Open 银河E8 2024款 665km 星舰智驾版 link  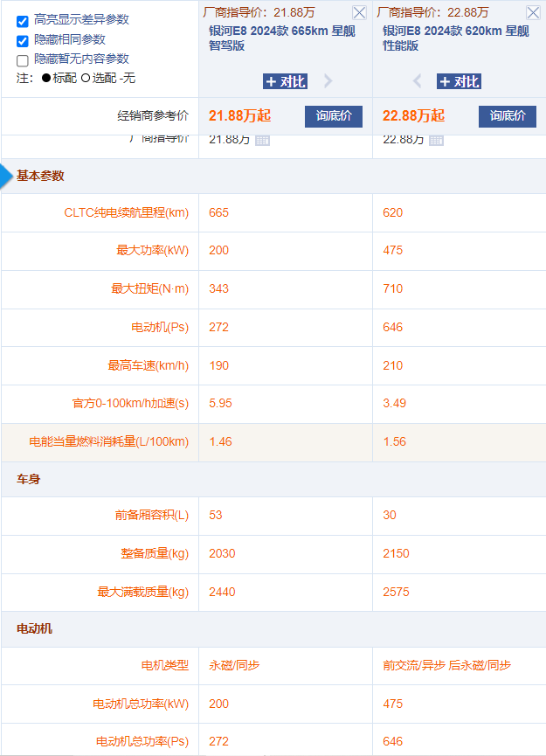click(282, 38)
